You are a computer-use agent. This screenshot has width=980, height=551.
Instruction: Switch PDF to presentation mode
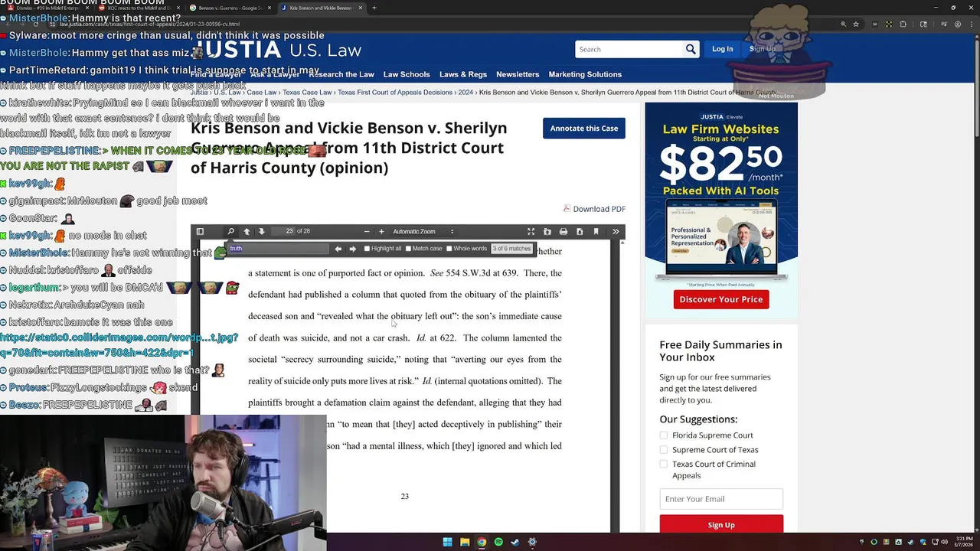pyautogui.click(x=531, y=231)
